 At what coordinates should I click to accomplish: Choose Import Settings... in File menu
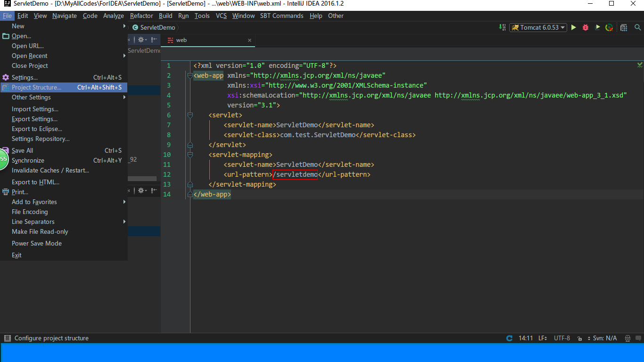click(x=64, y=109)
